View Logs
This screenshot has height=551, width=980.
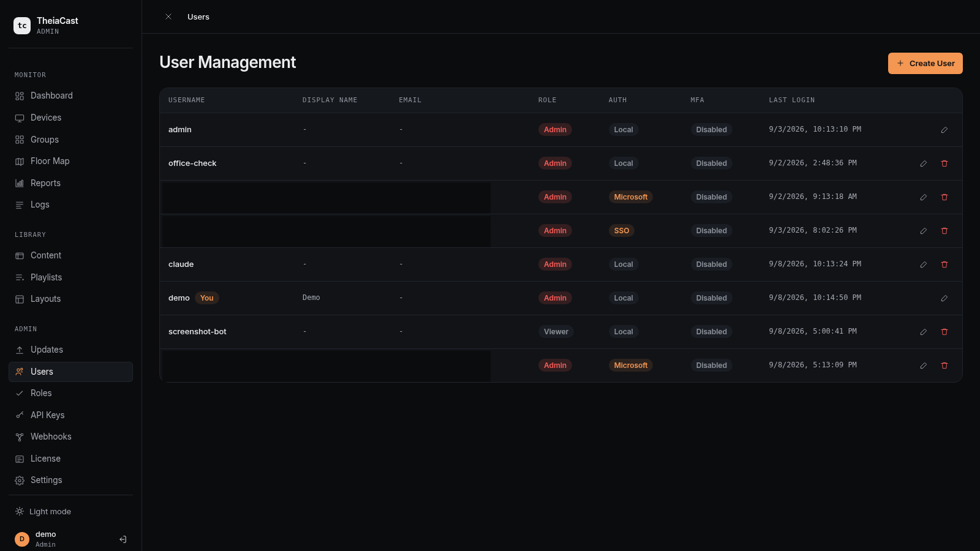click(x=70, y=204)
